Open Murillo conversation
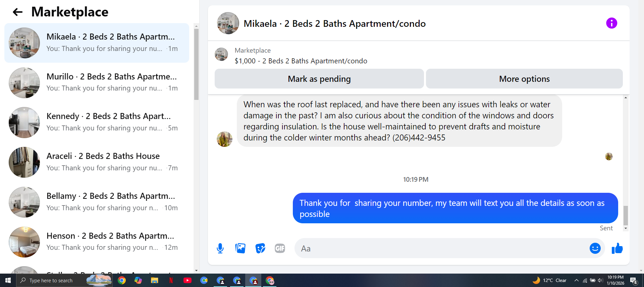 coord(97,82)
